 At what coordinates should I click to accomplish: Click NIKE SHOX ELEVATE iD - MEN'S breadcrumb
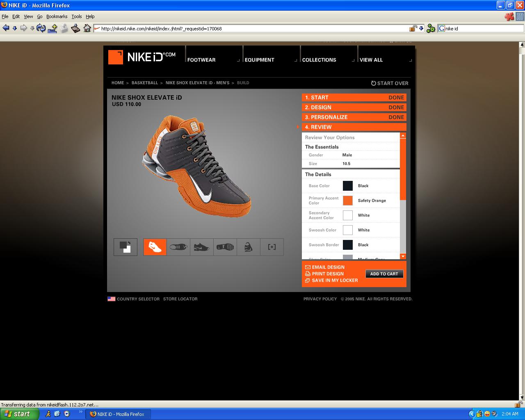198,83
